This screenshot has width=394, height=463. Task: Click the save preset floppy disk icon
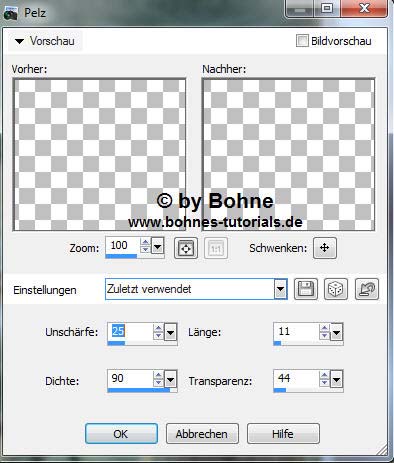[x=306, y=289]
